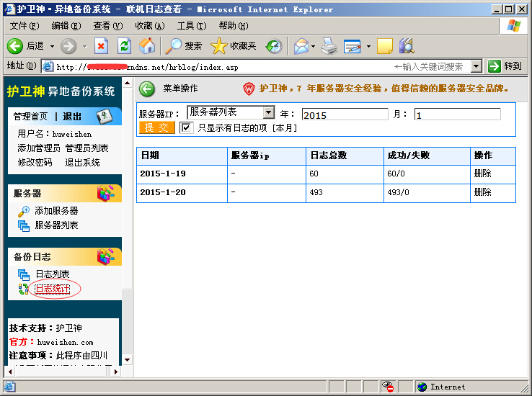The image size is (532, 396).
Task: Uncheck 只显示有日志的项 checkbox
Action: click(186, 127)
